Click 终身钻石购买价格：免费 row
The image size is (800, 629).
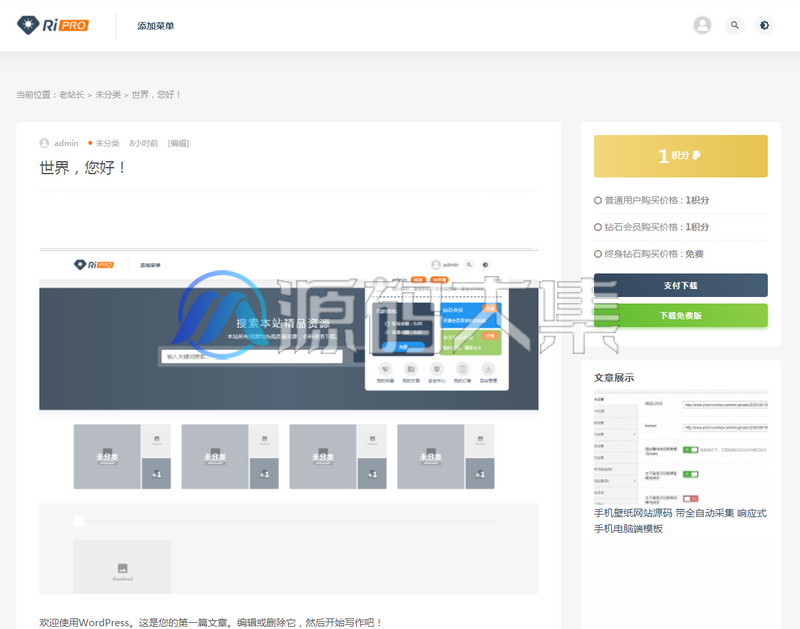[681, 254]
